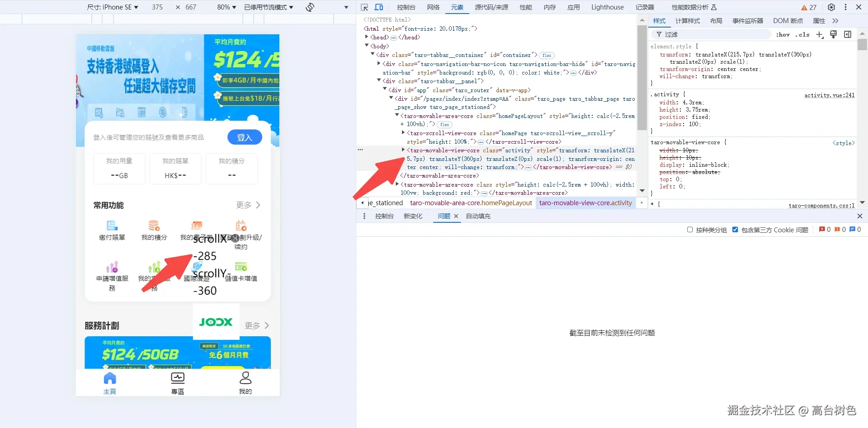Tap the 儲值卡增值 card icon
Viewport: 868px width, 428px height.
pyautogui.click(x=241, y=267)
